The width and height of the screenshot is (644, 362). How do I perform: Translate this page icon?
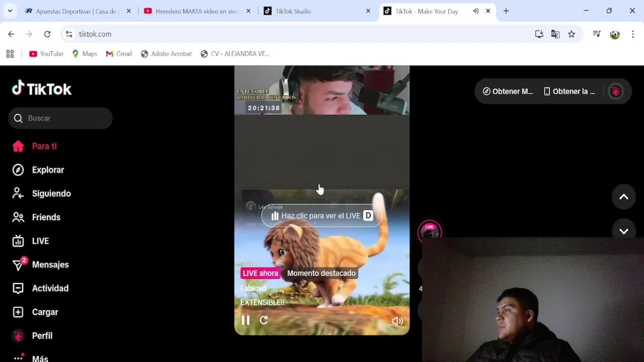[x=555, y=34]
